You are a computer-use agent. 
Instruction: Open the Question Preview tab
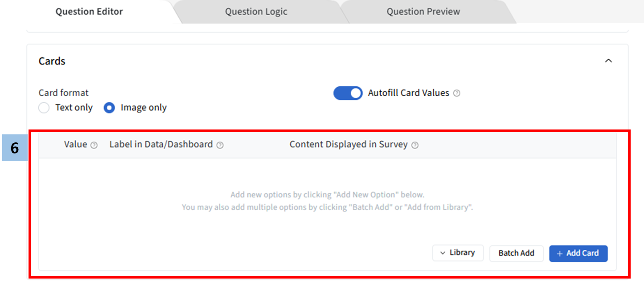pos(423,12)
